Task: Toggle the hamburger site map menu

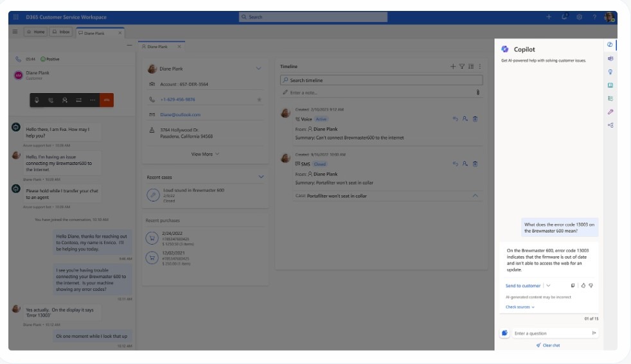Action: coord(15,31)
